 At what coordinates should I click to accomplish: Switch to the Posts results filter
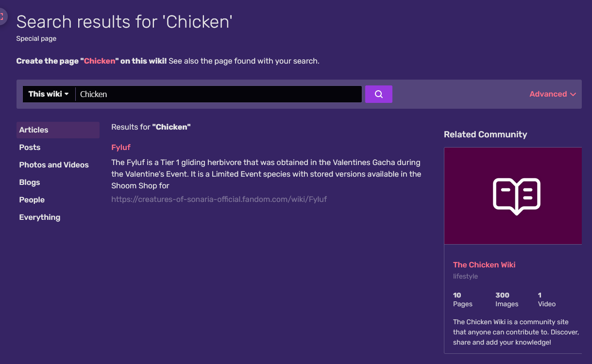30,147
